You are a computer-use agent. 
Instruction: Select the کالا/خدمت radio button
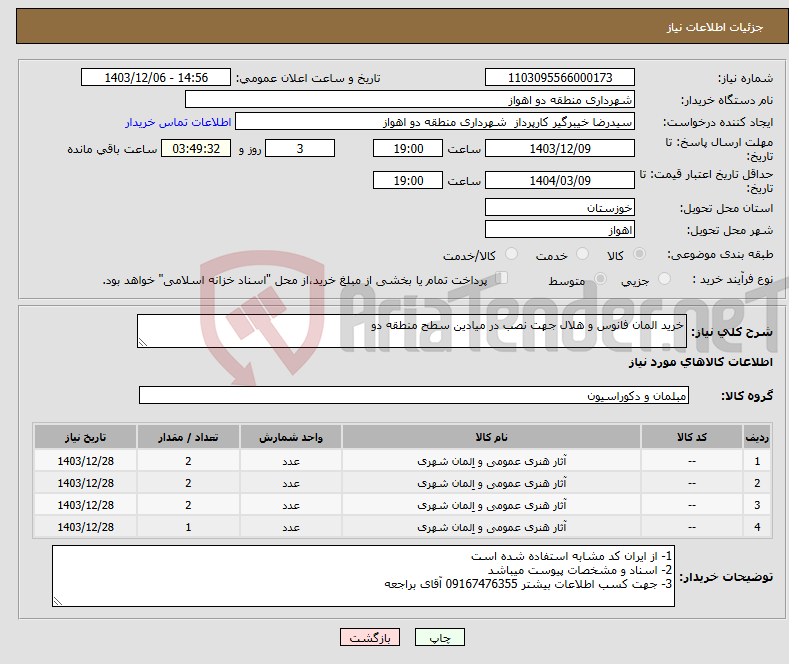tap(511, 254)
